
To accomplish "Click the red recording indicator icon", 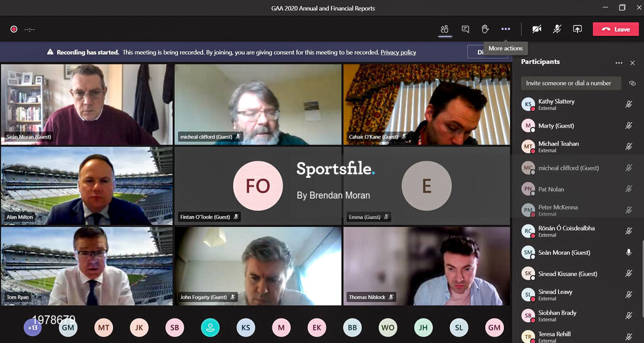I will (14, 29).
